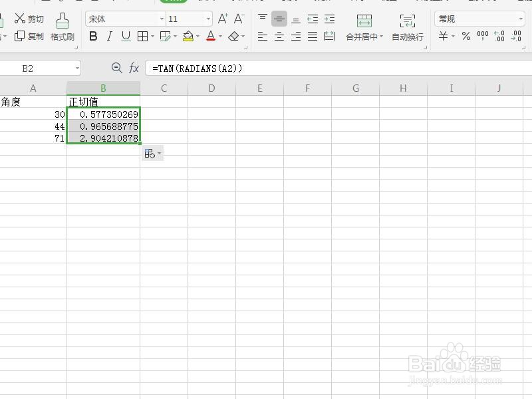Click cell with 正切值 header

104,102
